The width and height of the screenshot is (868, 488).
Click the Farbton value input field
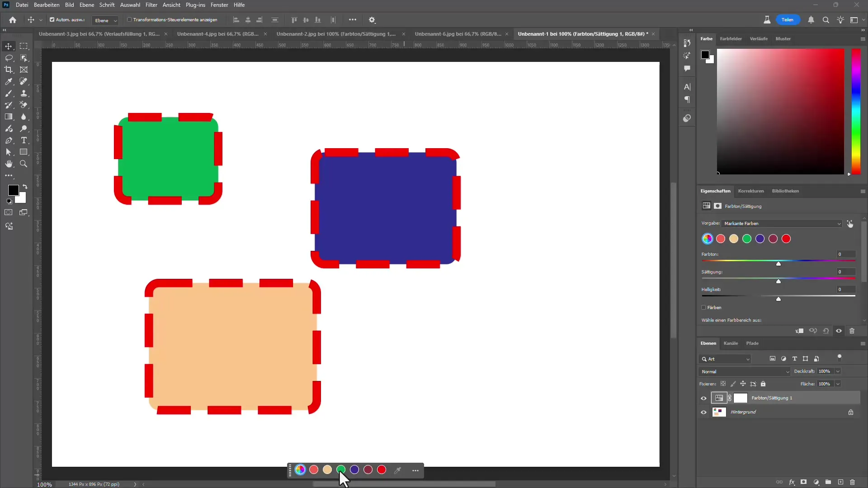[x=846, y=254]
